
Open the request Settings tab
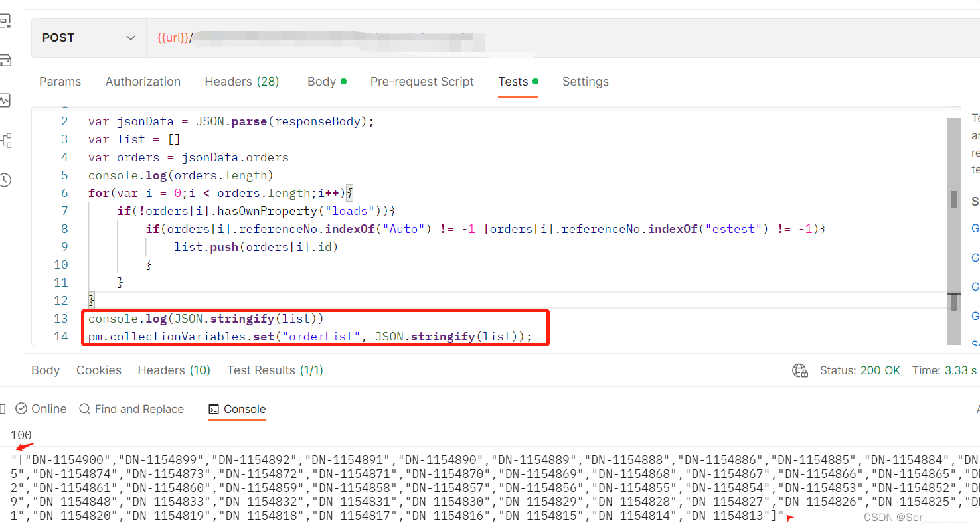point(586,81)
